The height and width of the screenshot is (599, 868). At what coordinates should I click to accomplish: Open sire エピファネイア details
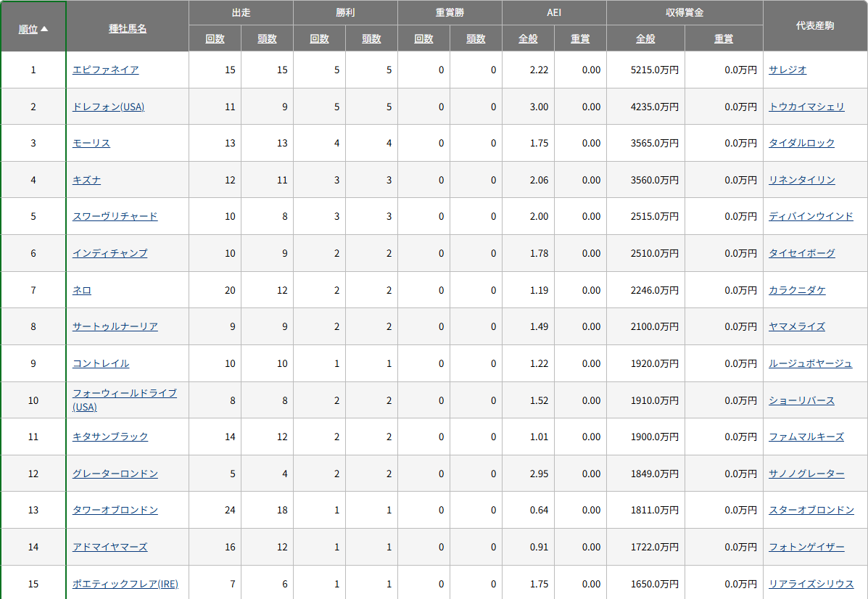(x=105, y=70)
